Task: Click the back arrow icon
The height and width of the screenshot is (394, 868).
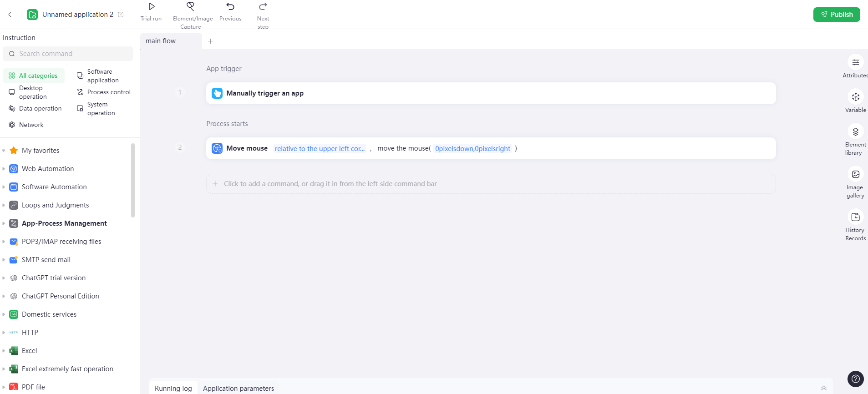Action: pyautogui.click(x=10, y=15)
